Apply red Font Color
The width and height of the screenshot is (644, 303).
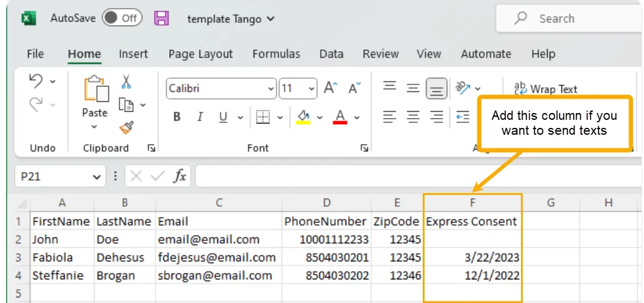click(x=340, y=117)
